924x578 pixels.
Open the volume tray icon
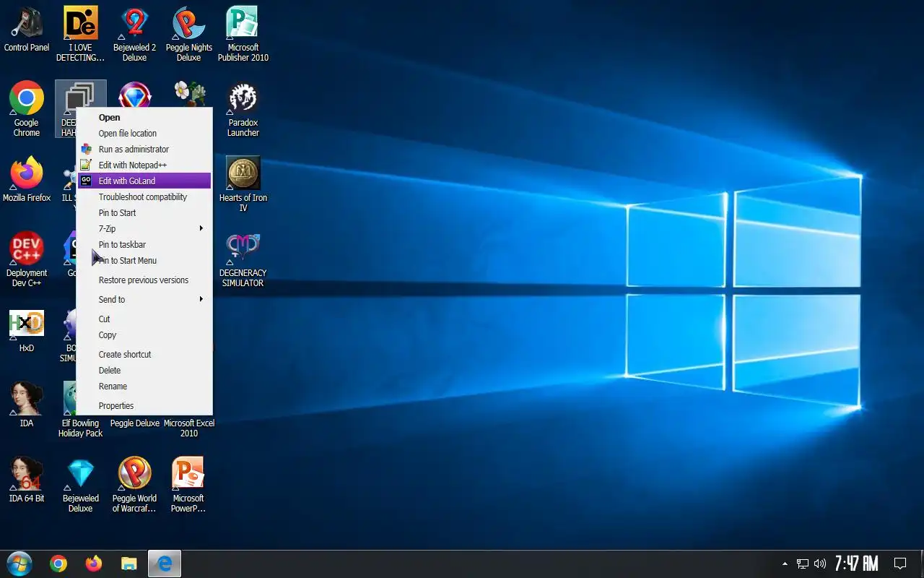820,564
